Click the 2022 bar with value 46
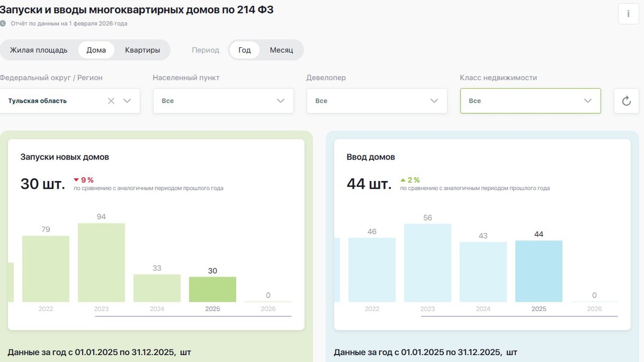 click(x=372, y=270)
